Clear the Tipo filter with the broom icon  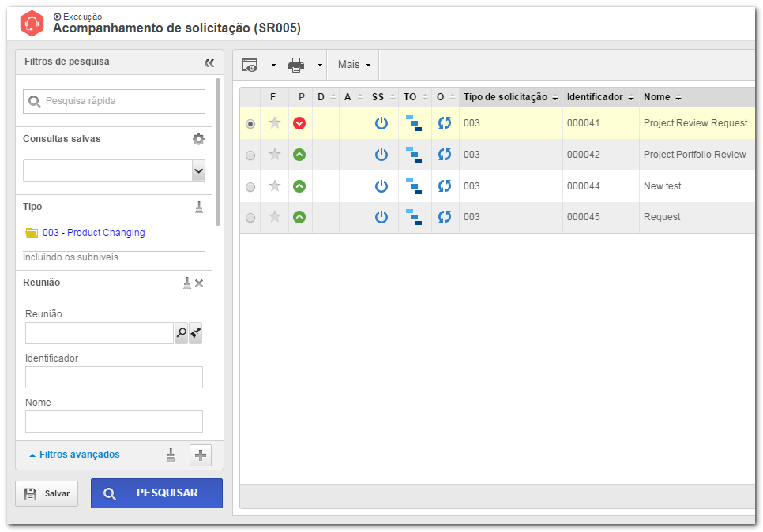[199, 207]
